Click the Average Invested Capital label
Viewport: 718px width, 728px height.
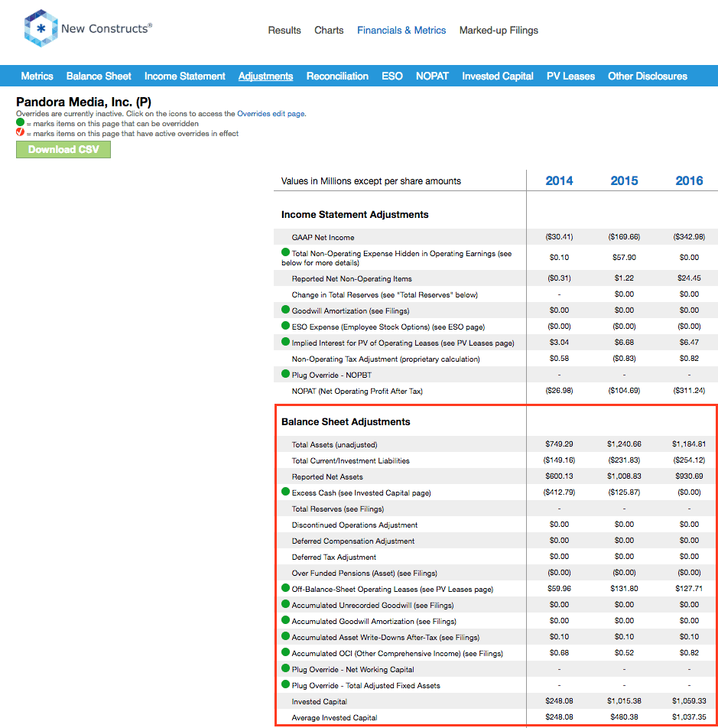click(x=334, y=718)
